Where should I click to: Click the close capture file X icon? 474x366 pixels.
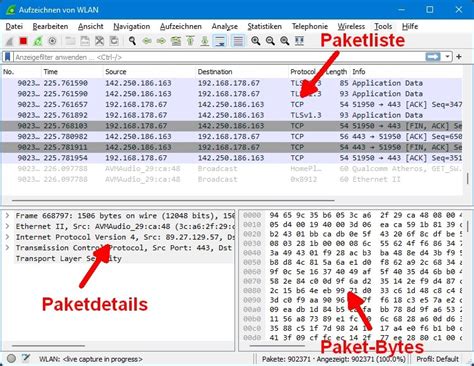pos(99,41)
